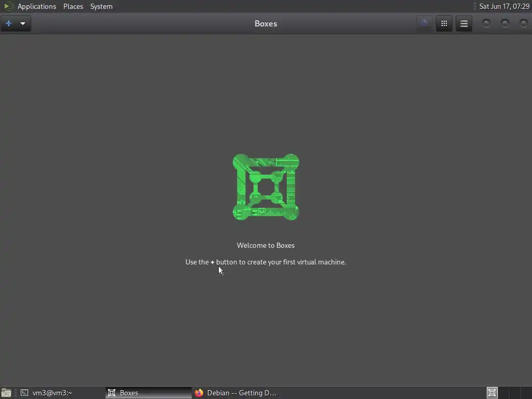Open the Applications menu
The height and width of the screenshot is (399, 532).
[x=37, y=6]
